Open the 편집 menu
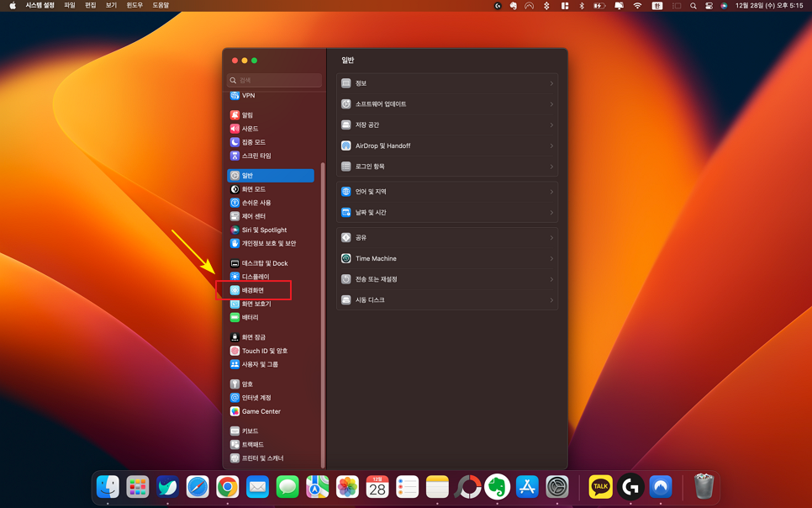 (x=91, y=5)
